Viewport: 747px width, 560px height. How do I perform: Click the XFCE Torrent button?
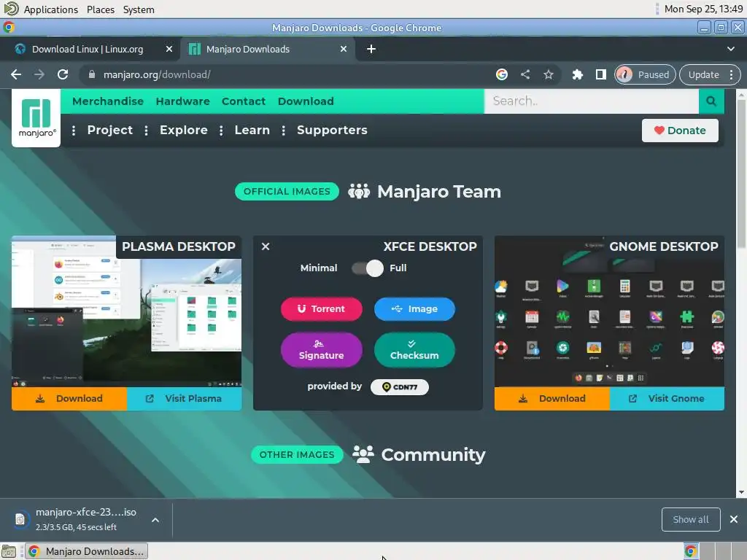click(x=322, y=309)
